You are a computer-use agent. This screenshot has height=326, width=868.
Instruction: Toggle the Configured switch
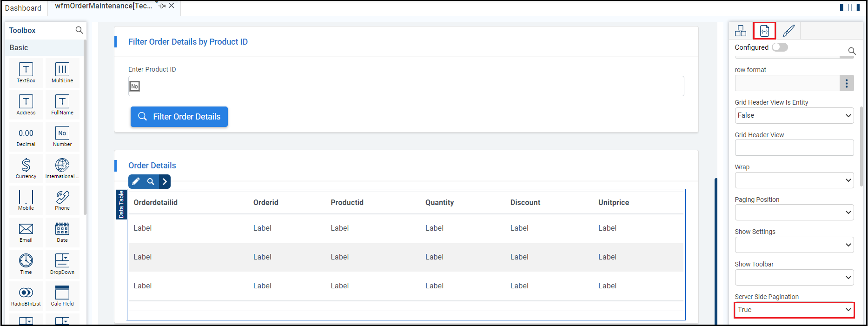[x=780, y=47]
